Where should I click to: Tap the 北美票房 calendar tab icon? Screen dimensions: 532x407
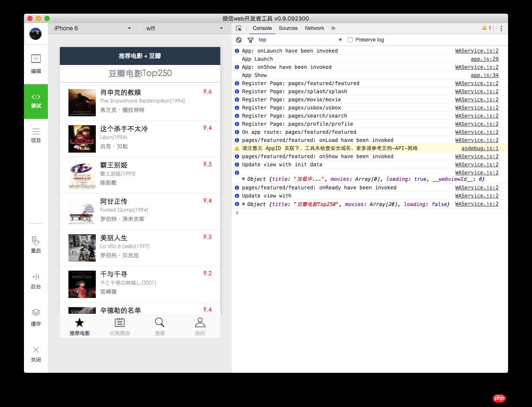[120, 323]
